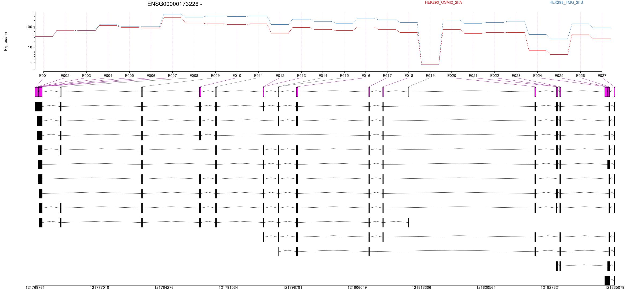Click genomic coordinate 121806049
Viewport: 644px width, 292px height.
(x=357, y=287)
